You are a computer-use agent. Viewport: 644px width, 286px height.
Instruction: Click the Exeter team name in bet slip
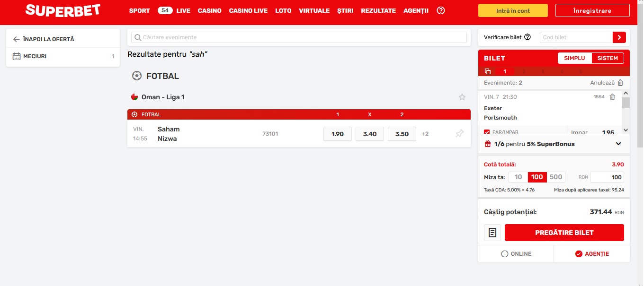point(493,108)
